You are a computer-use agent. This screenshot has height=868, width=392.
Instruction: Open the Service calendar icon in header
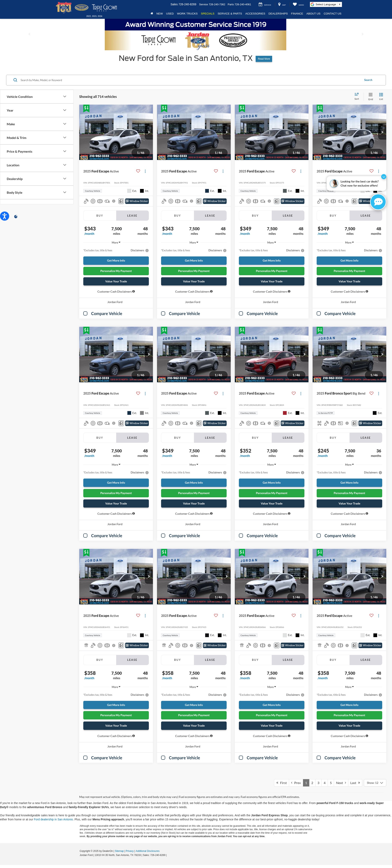[x=260, y=4]
